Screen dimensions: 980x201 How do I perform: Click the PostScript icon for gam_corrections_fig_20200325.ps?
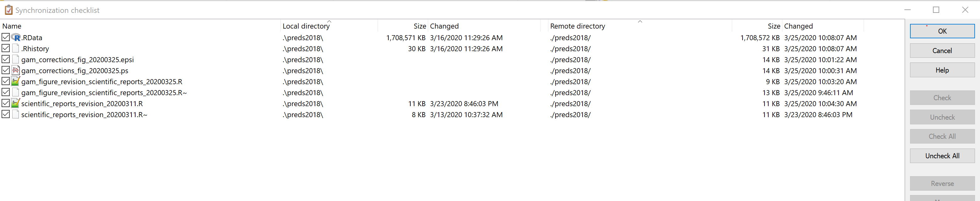point(16,70)
